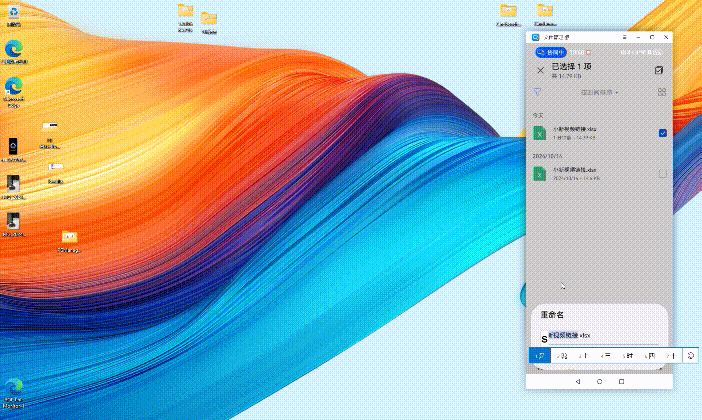Choose second IME candidate in candidate bar
The image size is (702, 420).
pos(561,356)
